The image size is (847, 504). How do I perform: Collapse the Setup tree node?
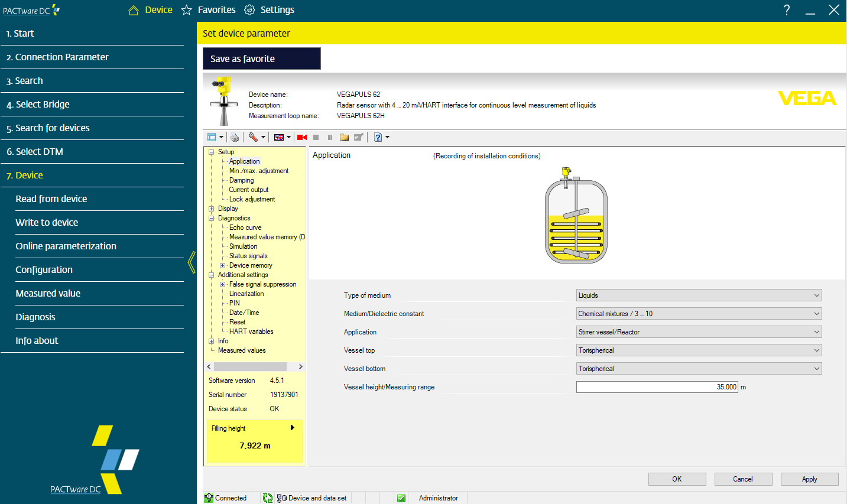(212, 152)
